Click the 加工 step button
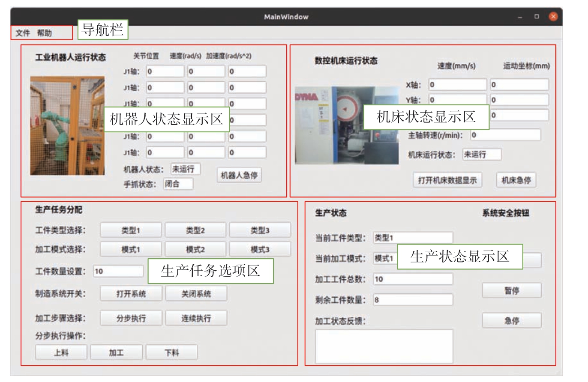This screenshot has width=588, height=382. (x=116, y=352)
